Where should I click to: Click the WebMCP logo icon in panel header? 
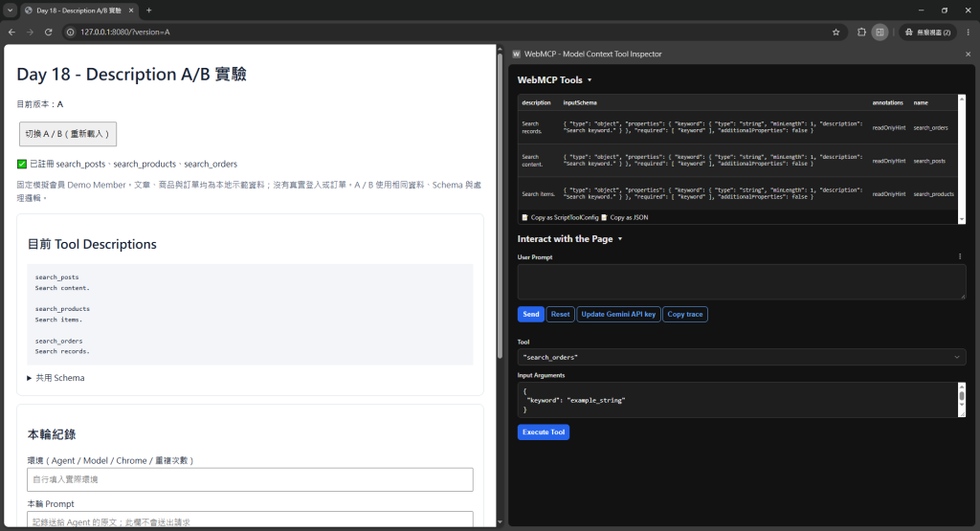(x=516, y=55)
